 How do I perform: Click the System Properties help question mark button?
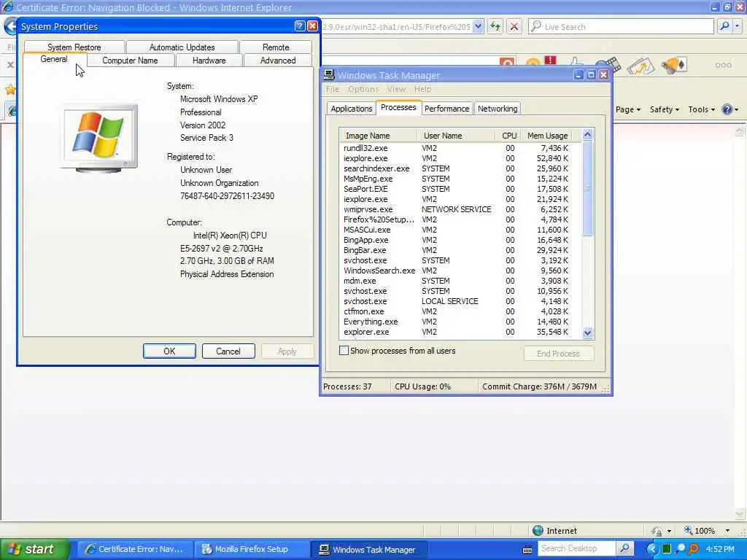300,26
